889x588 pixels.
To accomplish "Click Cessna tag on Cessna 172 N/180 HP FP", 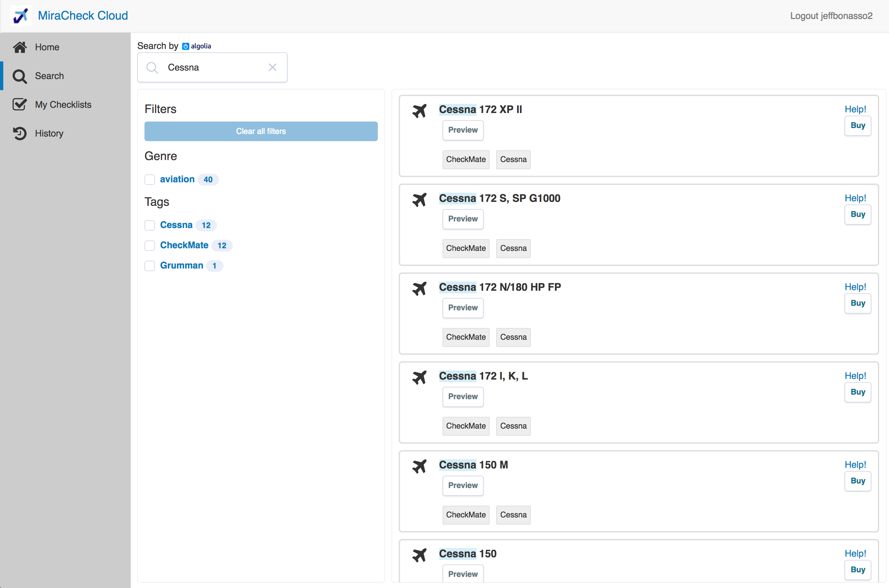I will 513,337.
